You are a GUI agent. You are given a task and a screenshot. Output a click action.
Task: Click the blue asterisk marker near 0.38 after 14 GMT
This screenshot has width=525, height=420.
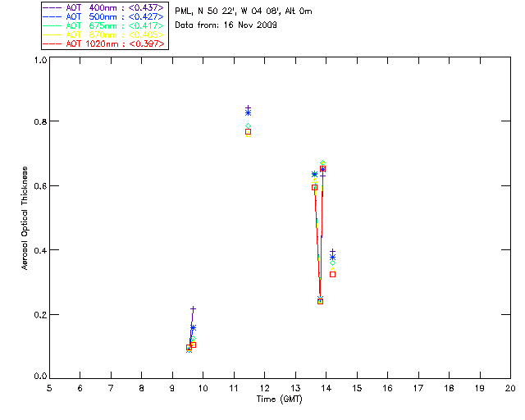332,258
